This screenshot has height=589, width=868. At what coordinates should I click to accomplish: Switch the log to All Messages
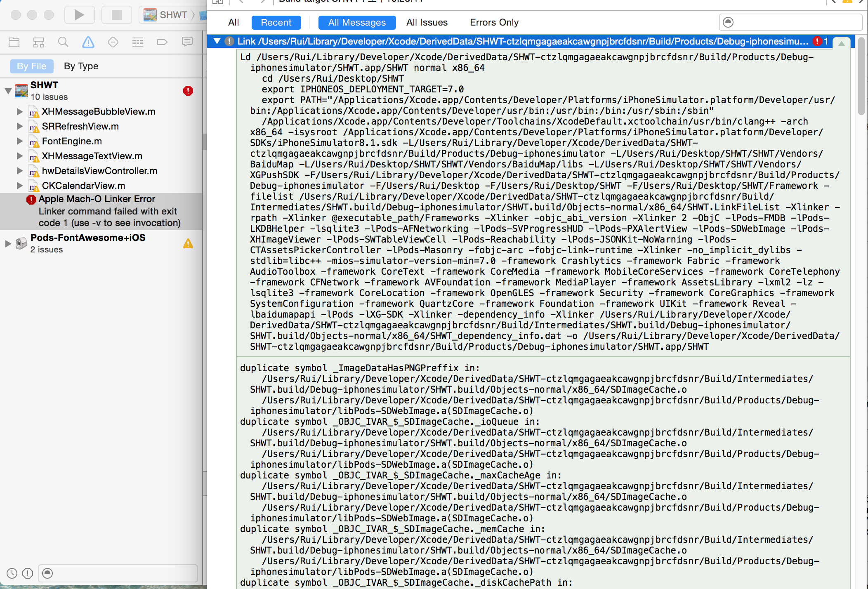pos(357,22)
